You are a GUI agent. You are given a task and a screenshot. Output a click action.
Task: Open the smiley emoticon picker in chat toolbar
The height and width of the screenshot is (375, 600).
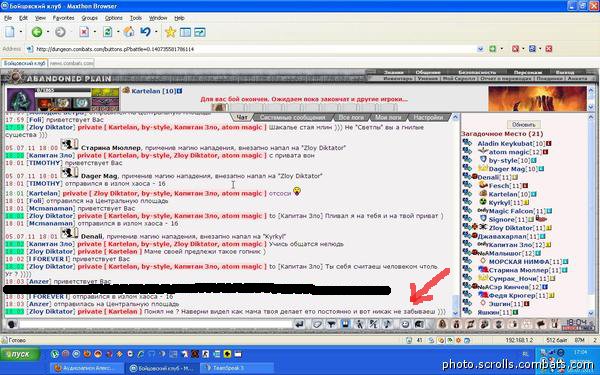(405, 324)
